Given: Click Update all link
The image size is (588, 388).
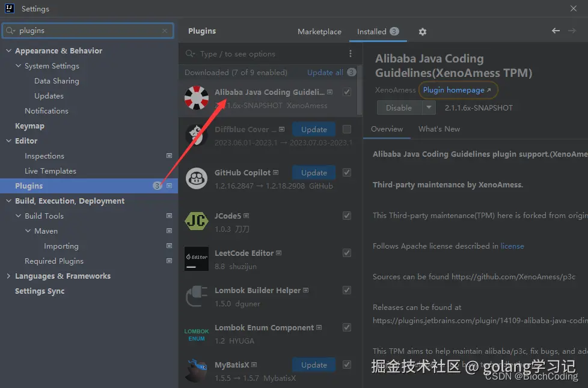Looking at the screenshot, I should pyautogui.click(x=325, y=72).
